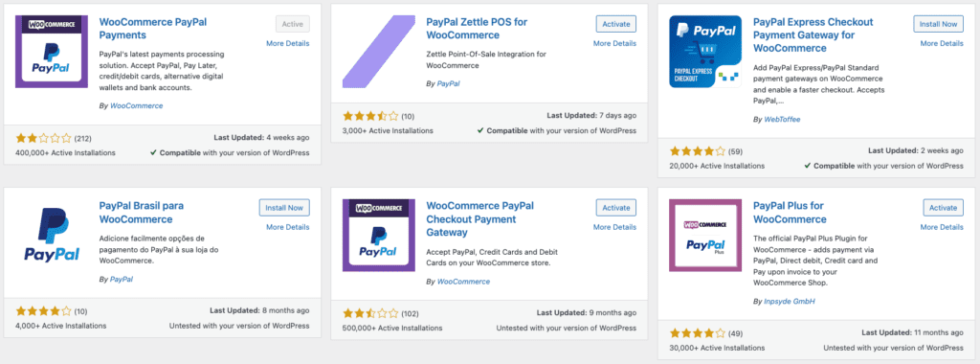
Task: Click the purple Zettle POS plugin icon
Action: pos(379,52)
